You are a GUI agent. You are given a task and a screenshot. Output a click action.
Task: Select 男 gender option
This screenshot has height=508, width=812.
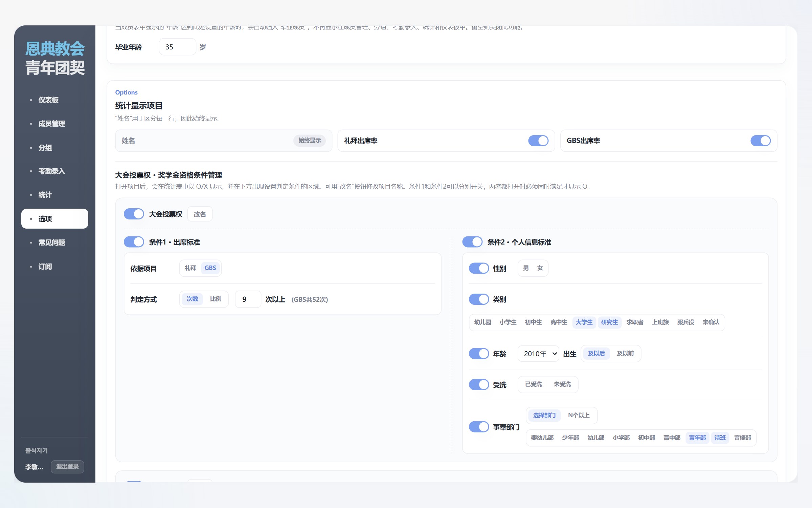(x=525, y=268)
